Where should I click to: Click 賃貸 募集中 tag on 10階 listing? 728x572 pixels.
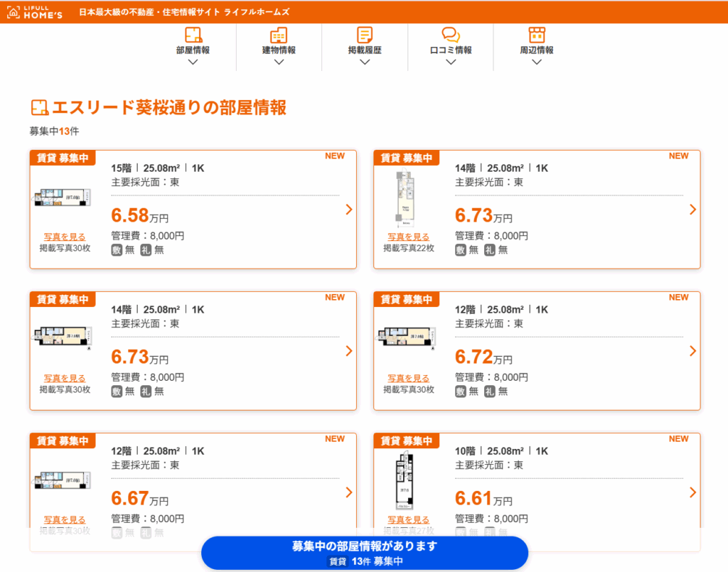[x=406, y=441]
